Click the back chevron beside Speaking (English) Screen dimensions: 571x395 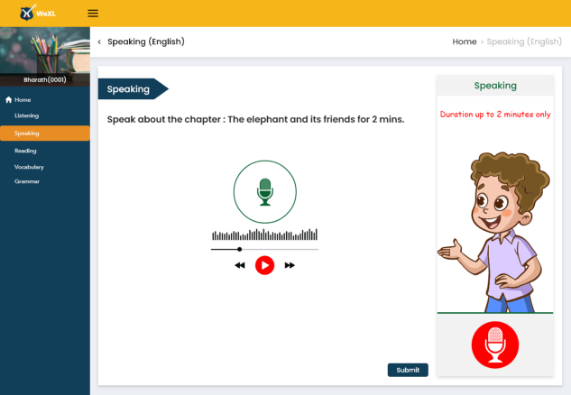(x=99, y=42)
